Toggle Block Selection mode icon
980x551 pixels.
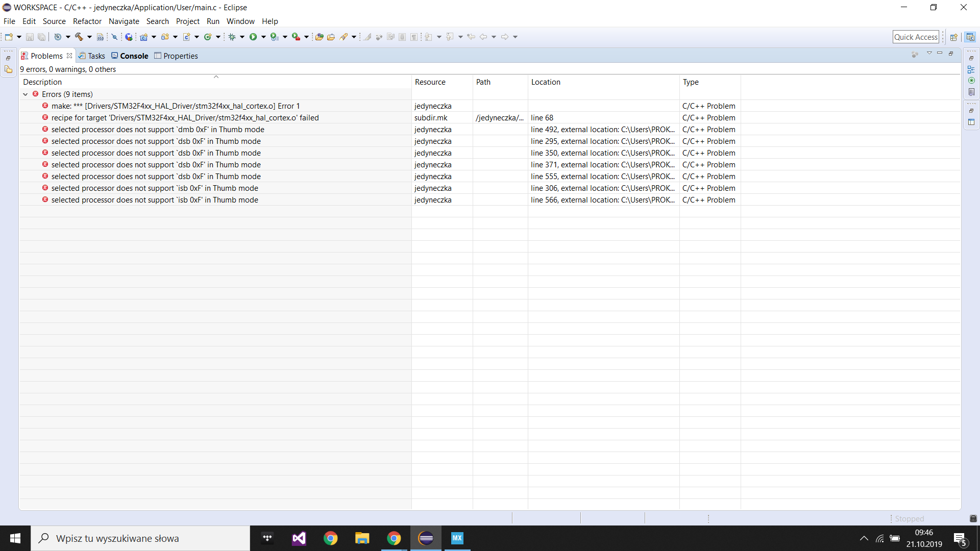(402, 37)
